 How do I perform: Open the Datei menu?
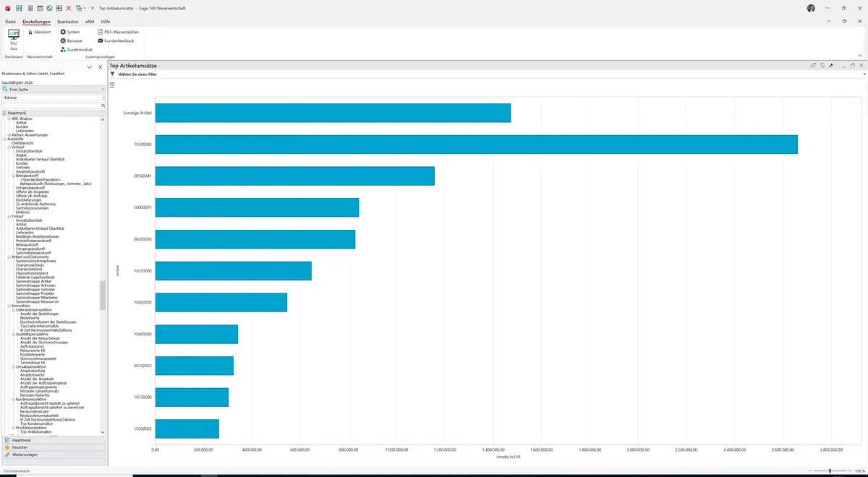(x=10, y=22)
